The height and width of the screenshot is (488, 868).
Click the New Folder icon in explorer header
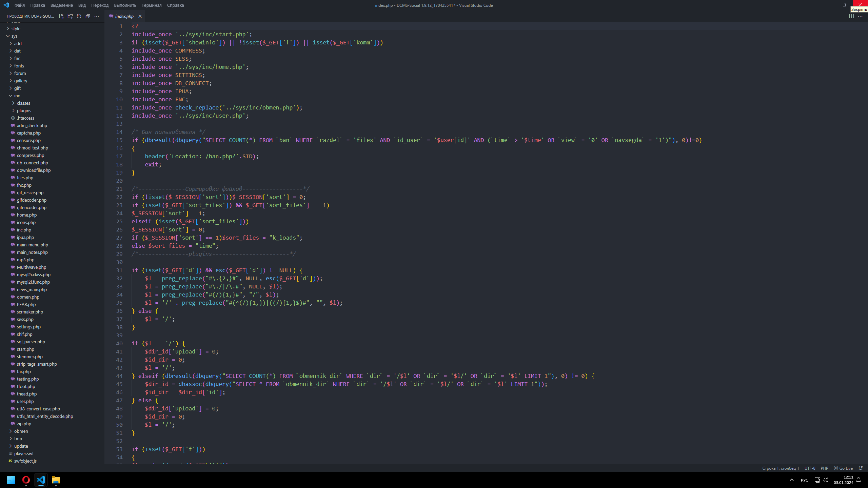pos(70,16)
